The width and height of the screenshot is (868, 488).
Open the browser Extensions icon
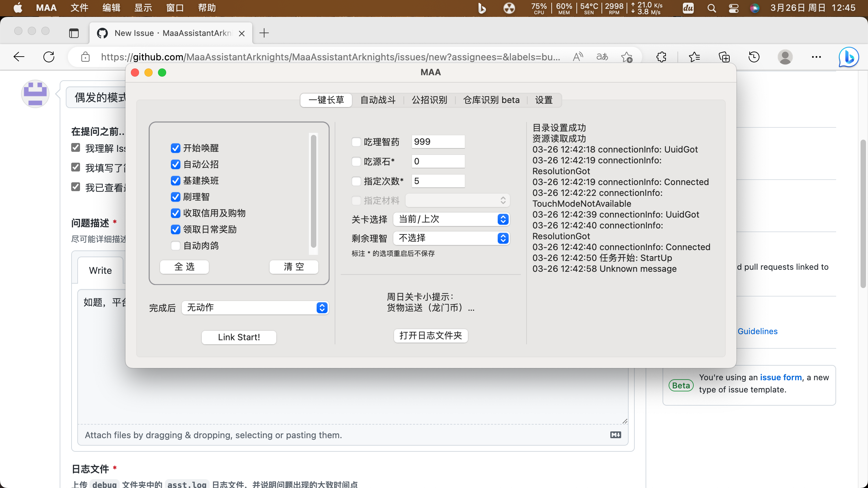point(661,57)
